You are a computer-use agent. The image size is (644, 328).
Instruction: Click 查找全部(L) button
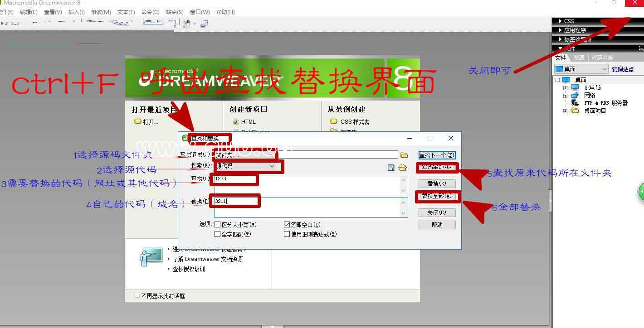pos(437,167)
